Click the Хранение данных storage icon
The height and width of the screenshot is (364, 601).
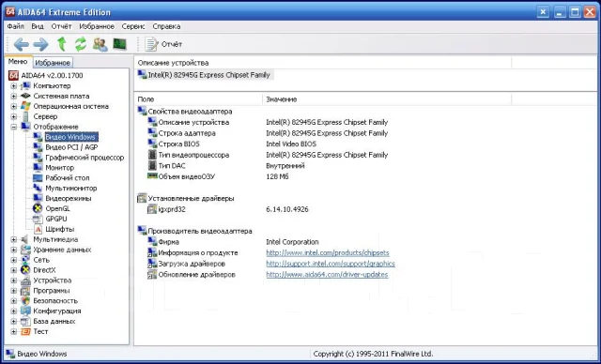(25, 250)
